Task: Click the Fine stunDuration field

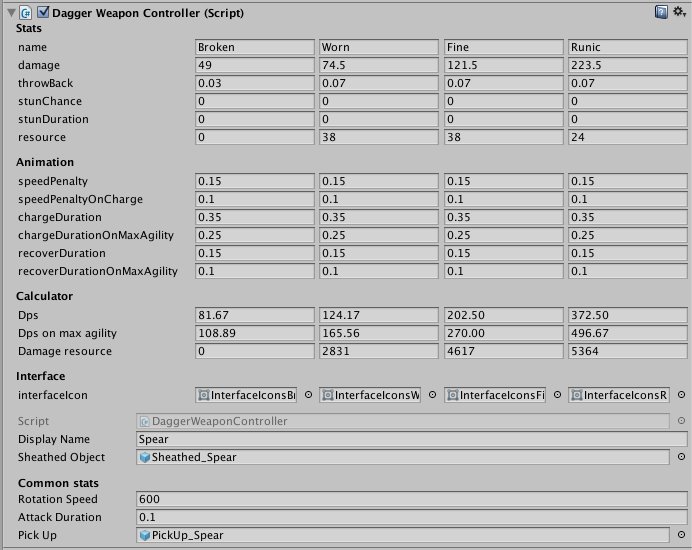Action: [504, 119]
